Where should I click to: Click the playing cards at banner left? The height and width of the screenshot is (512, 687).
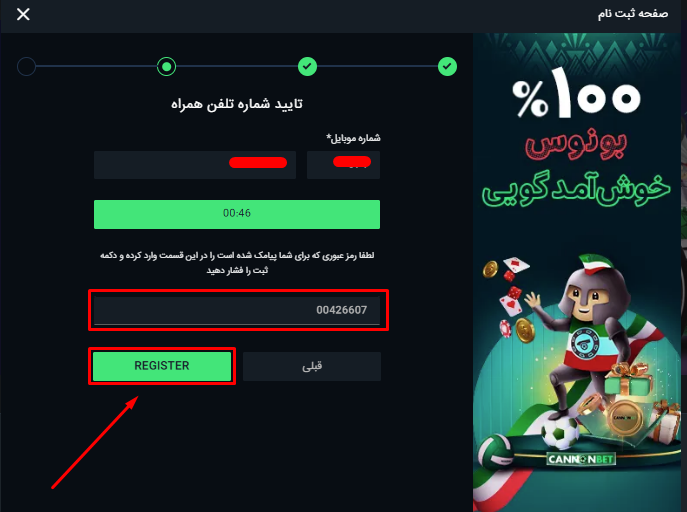click(x=513, y=287)
